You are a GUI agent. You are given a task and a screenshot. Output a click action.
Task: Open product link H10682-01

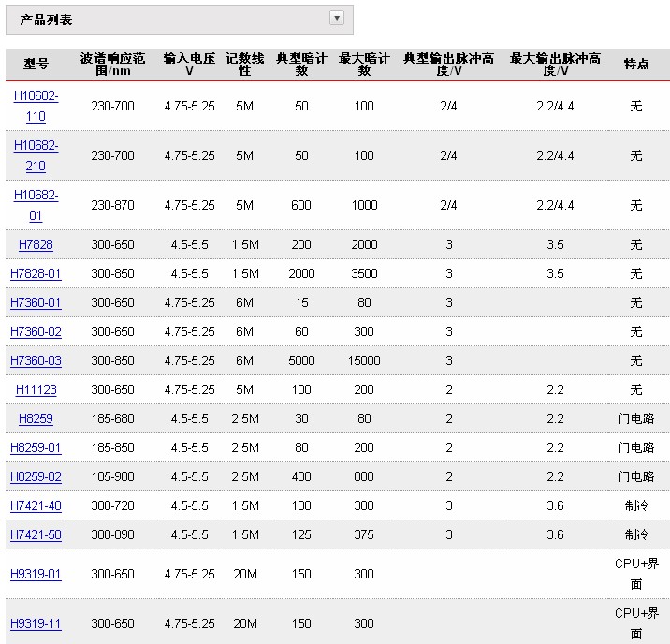[x=36, y=205]
